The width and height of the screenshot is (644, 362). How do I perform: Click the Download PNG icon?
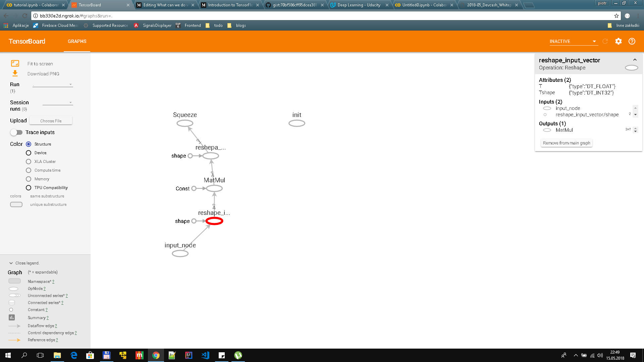tap(15, 73)
